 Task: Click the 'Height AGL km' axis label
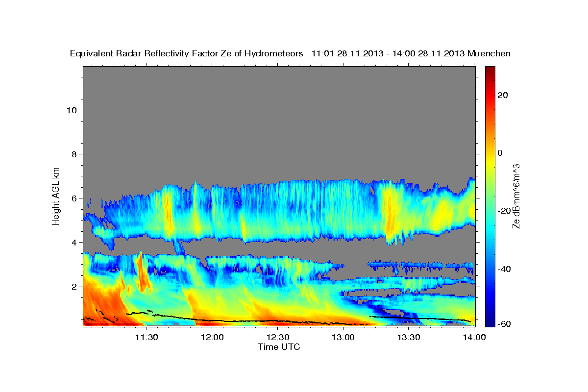56,196
